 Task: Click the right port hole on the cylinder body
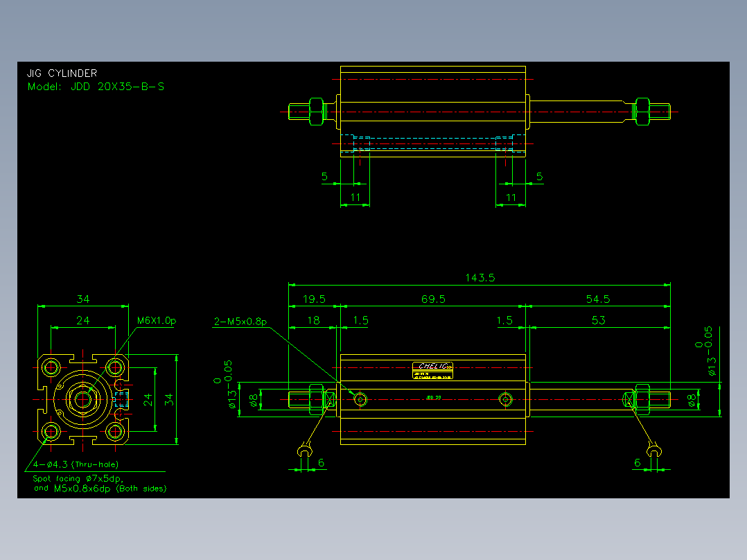pyautogui.click(x=505, y=399)
